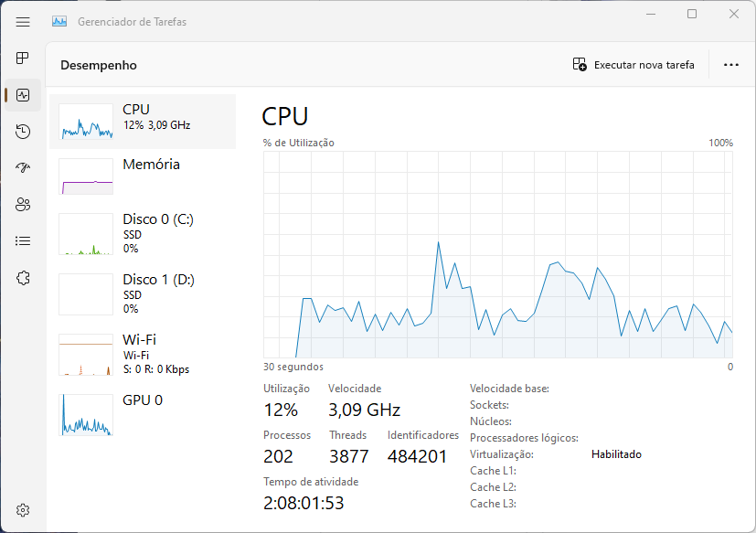
Task: Open Settings gear at bottom left
Action: click(23, 510)
